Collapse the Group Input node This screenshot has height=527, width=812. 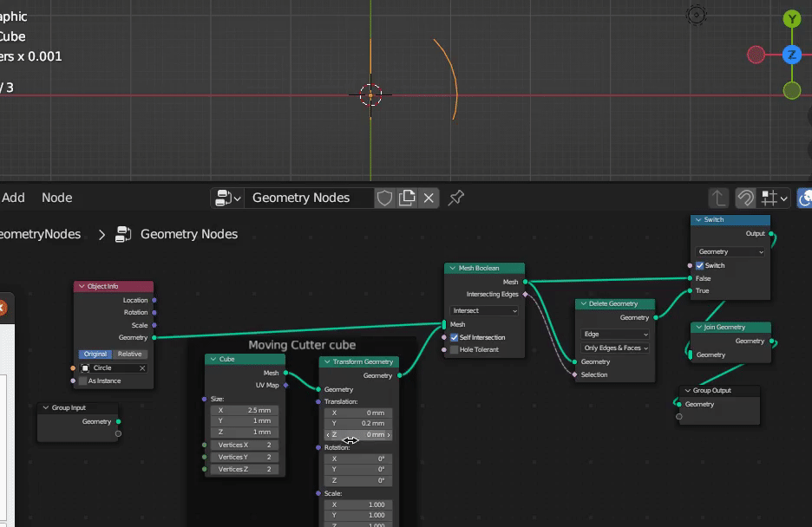(46, 407)
